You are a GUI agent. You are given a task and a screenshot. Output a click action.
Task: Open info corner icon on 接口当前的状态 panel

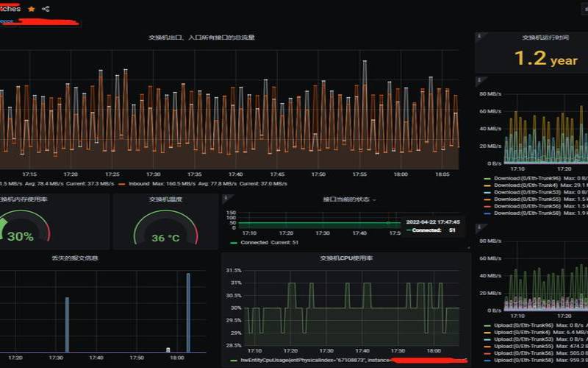(x=226, y=197)
